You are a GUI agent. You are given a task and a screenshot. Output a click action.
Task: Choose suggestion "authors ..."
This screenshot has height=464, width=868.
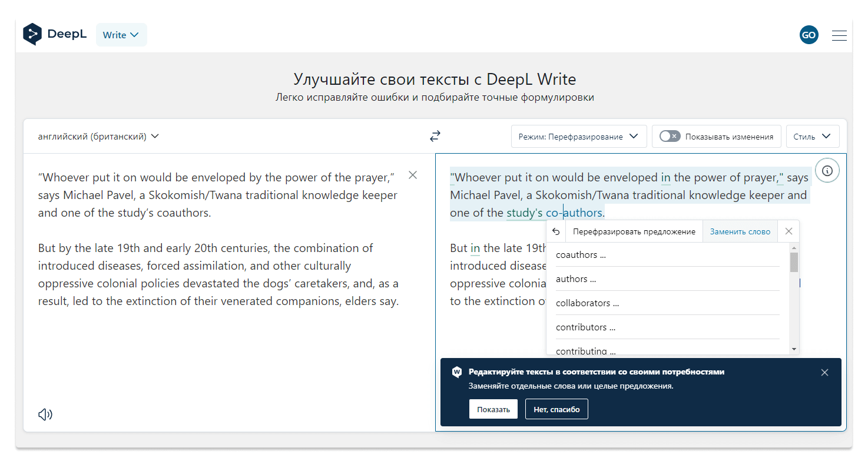pos(668,279)
